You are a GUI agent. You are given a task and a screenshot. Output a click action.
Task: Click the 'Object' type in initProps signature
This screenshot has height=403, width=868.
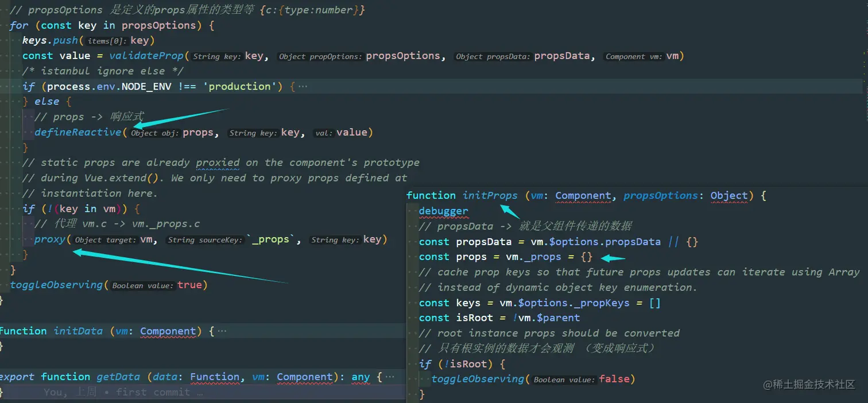coord(729,196)
